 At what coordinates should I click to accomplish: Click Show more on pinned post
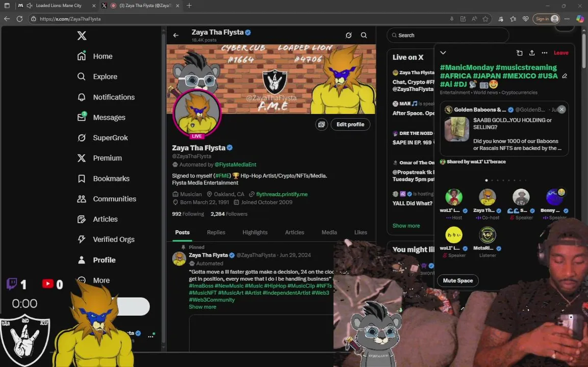click(x=202, y=307)
